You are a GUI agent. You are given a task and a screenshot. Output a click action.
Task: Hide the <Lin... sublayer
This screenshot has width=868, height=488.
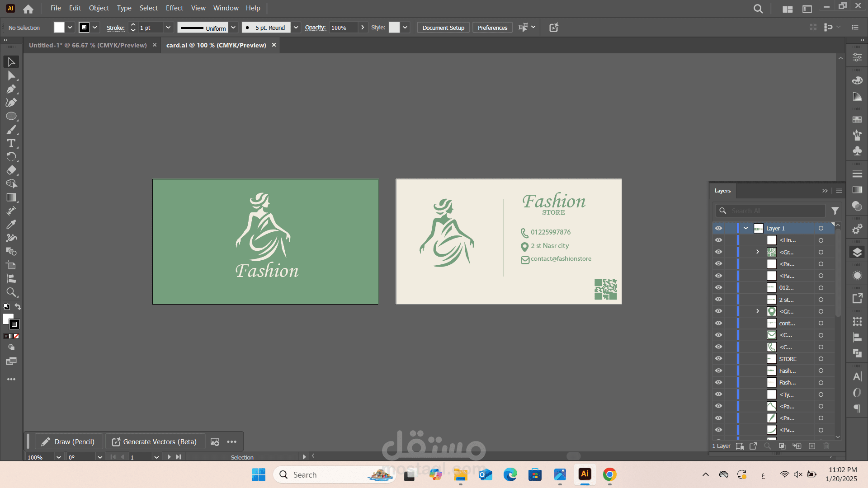(718, 240)
